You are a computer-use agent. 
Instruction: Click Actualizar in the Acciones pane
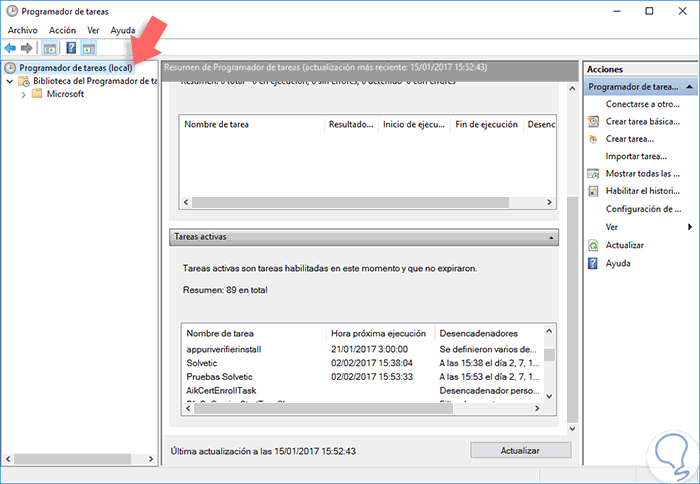625,245
